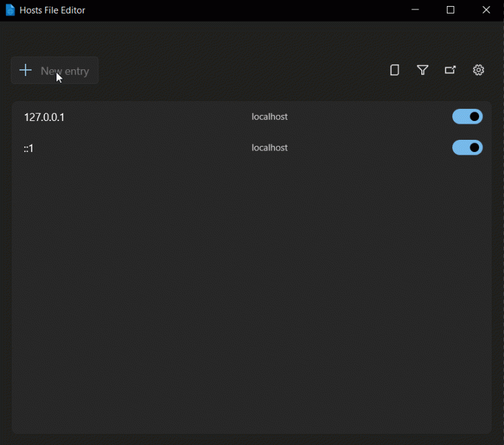Viewport: 504px width, 445px height.
Task: Click the New entry button
Action: point(54,71)
